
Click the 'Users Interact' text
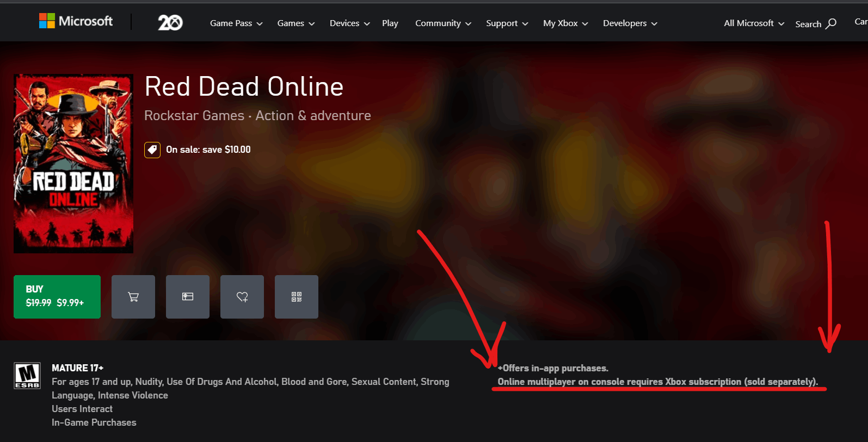coord(82,409)
